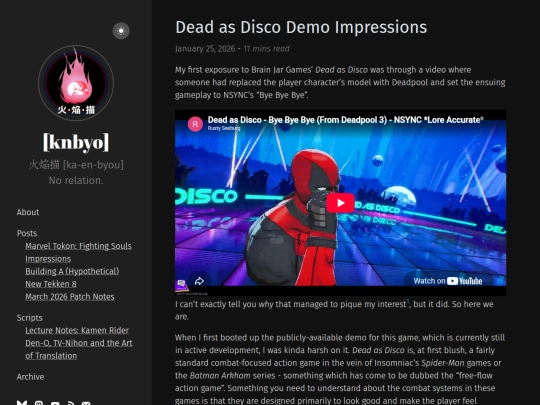540x405 pixels.
Task: Click the YouTube share arrow icon
Action: click(199, 281)
